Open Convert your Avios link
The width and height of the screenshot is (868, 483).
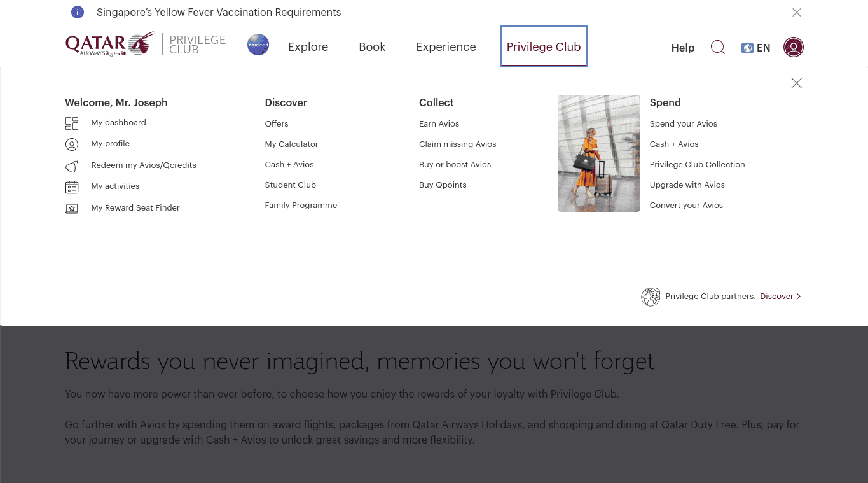click(x=686, y=206)
